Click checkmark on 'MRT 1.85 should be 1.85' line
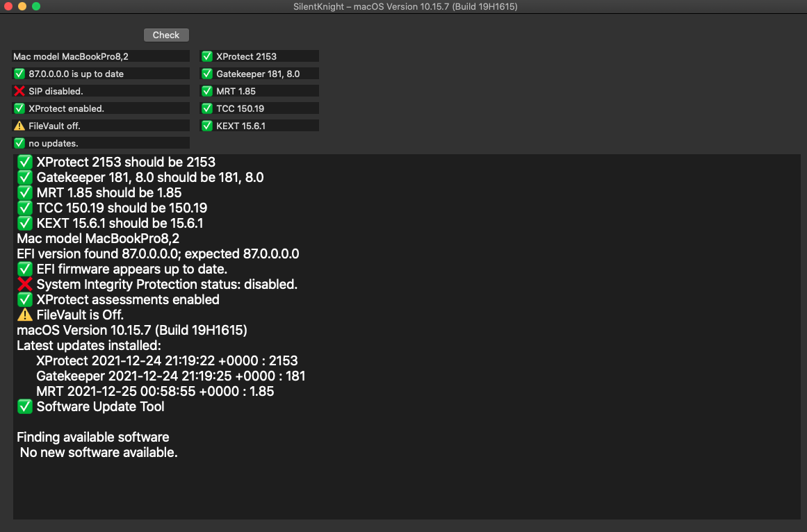Image resolution: width=807 pixels, height=532 pixels. 25,193
